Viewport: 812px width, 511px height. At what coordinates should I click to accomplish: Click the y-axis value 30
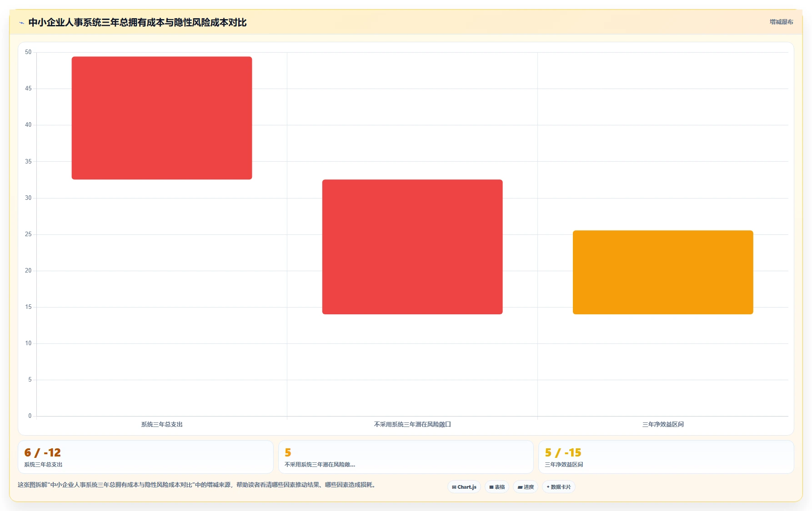click(28, 198)
